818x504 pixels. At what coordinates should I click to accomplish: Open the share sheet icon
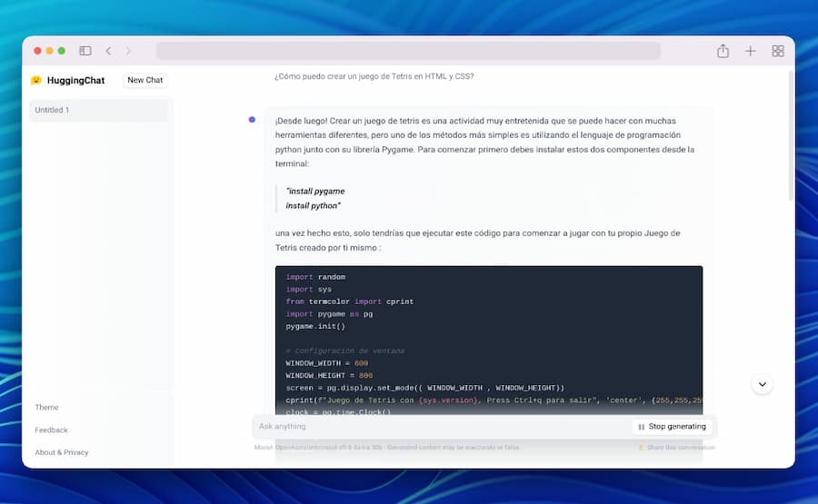[x=723, y=51]
